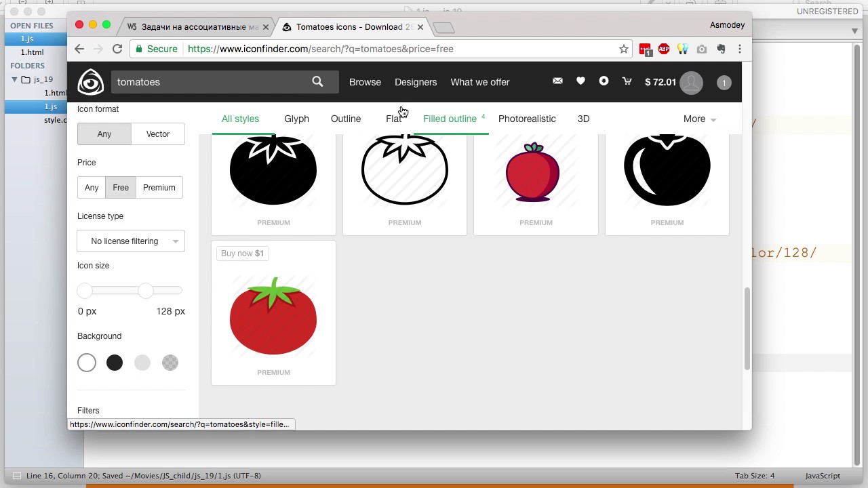Image resolution: width=868 pixels, height=488 pixels.
Task: Switch to All styles tab
Action: [x=240, y=119]
